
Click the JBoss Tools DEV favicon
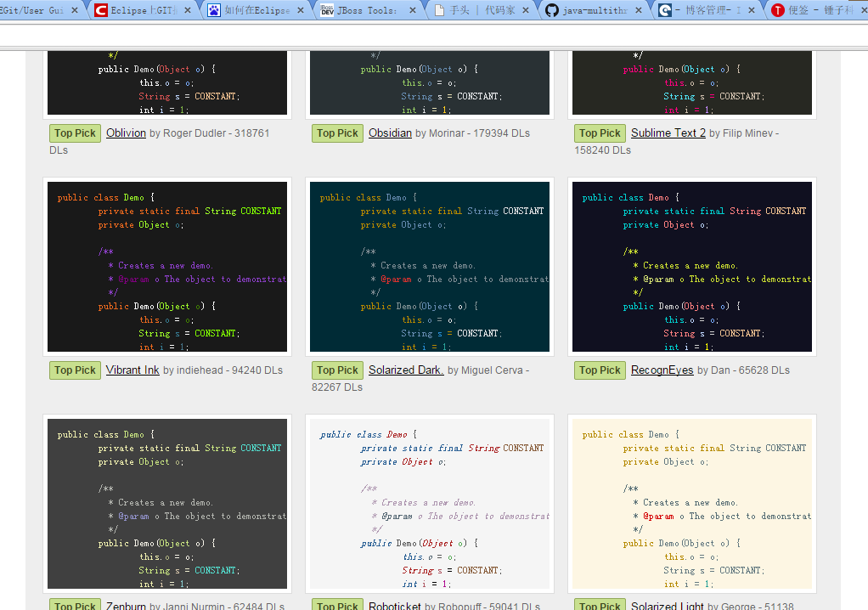327,10
